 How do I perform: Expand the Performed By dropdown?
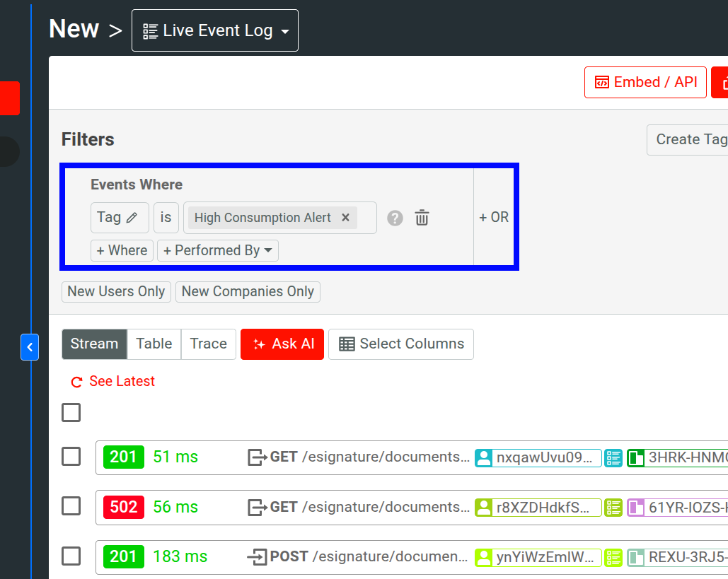[x=218, y=250]
